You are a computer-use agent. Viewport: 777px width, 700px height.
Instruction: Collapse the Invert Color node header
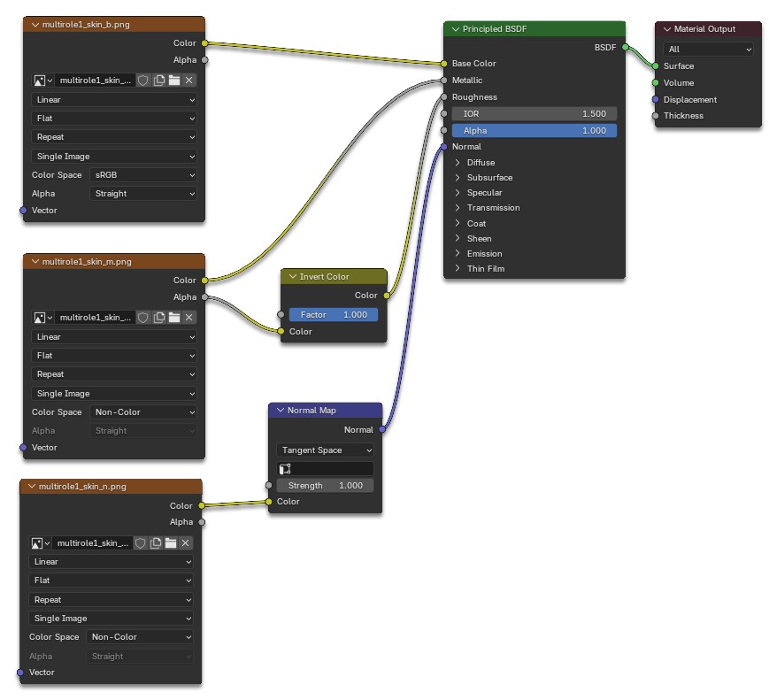coord(292,276)
